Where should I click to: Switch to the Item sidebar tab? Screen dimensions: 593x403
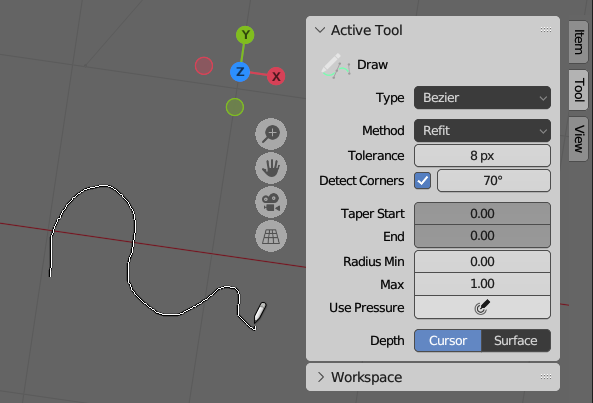(578, 42)
